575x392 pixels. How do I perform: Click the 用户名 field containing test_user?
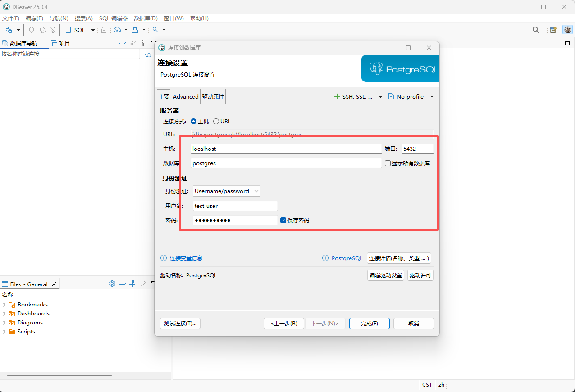(235, 206)
